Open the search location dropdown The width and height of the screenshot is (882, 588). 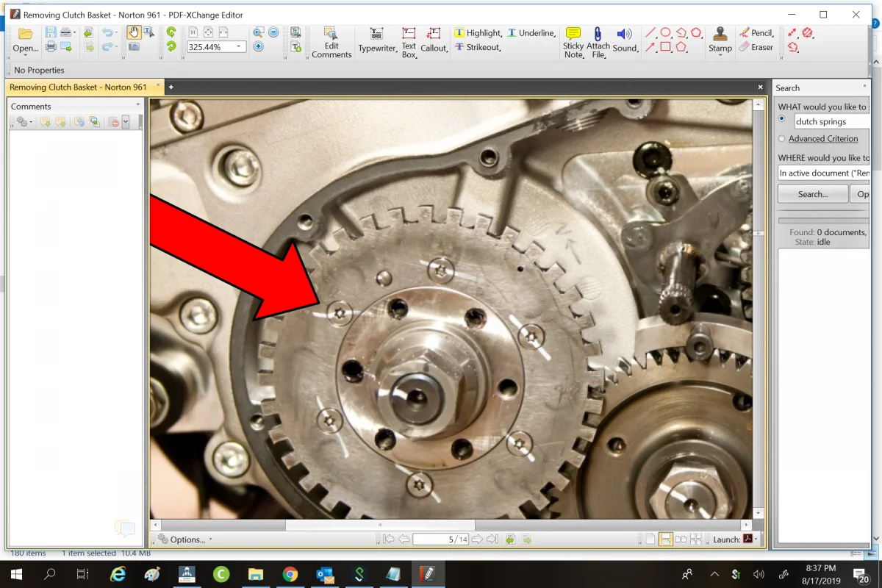point(823,173)
